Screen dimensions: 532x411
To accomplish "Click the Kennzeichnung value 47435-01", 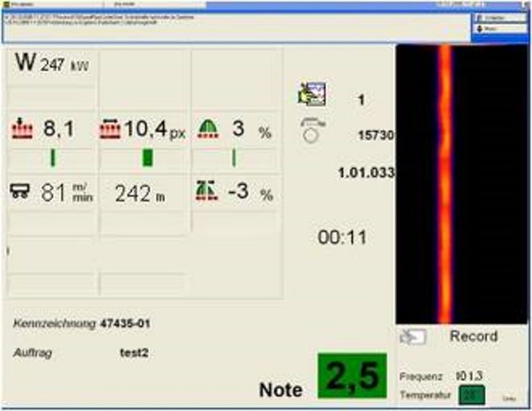I will 125,324.
